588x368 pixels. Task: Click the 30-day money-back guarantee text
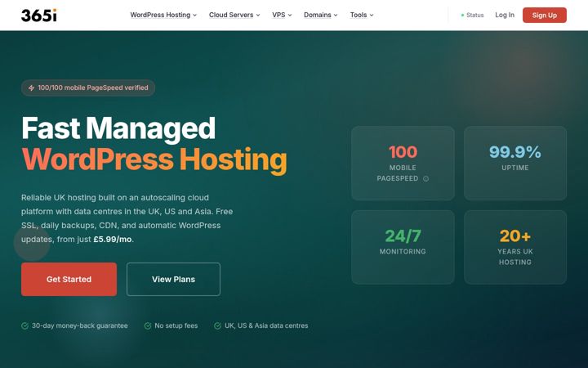click(x=79, y=326)
